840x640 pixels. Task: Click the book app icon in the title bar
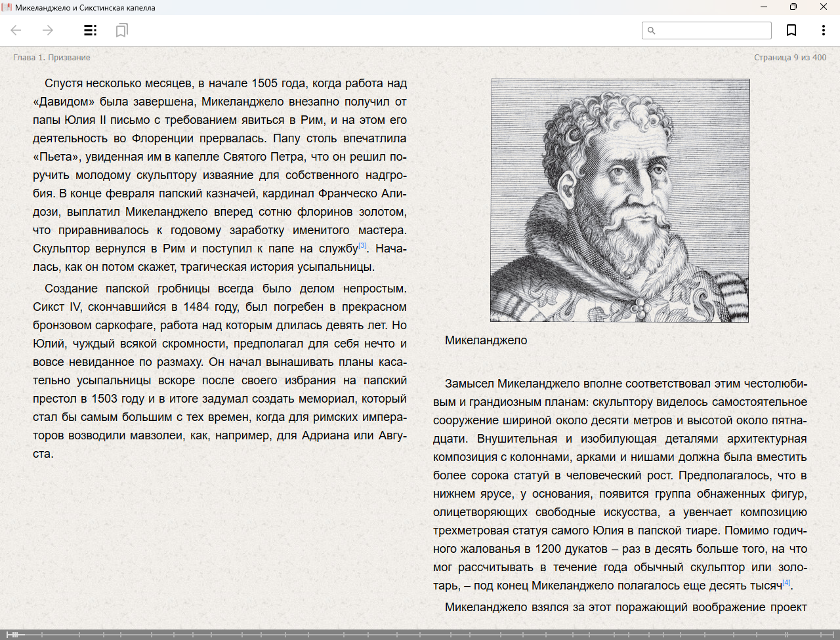pyautogui.click(x=7, y=7)
